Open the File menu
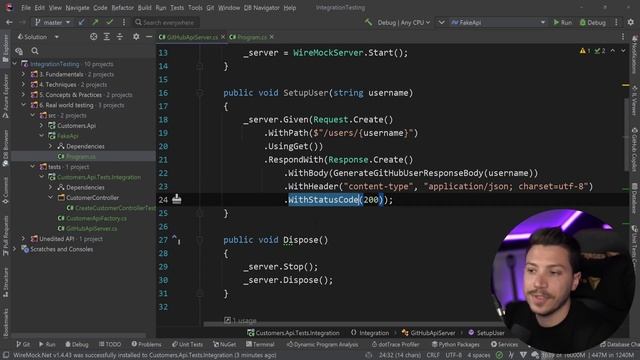640x360 pixels. (26, 8)
